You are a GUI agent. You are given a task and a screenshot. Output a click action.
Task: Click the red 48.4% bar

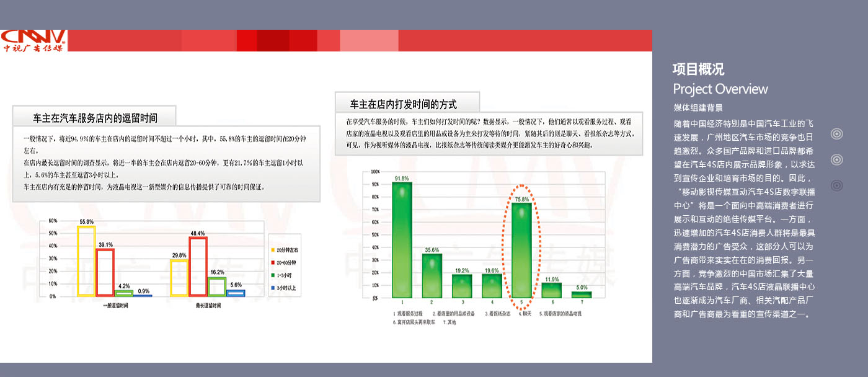point(198,266)
